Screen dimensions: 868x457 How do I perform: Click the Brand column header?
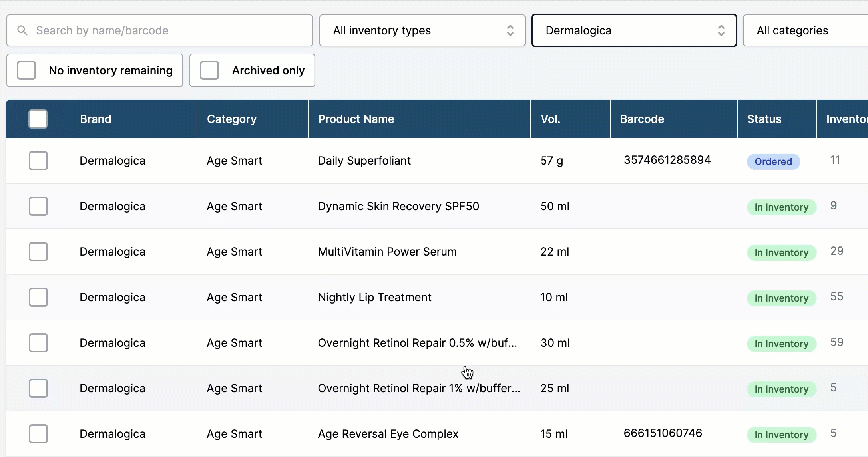pos(96,119)
